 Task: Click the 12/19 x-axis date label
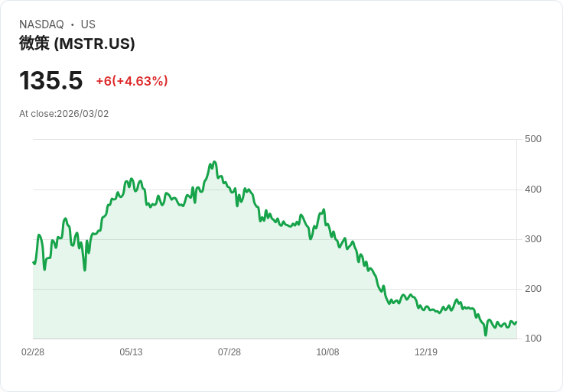coord(426,352)
